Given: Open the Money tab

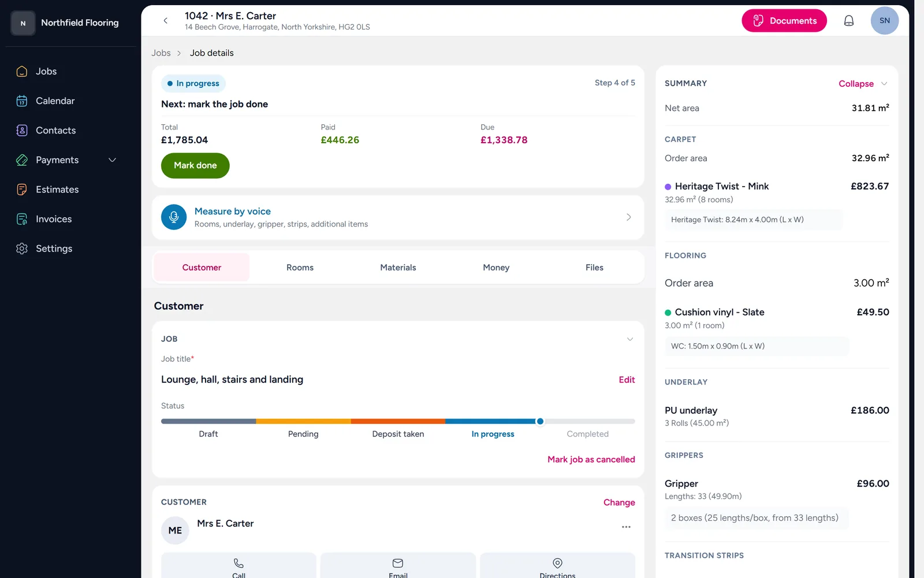Looking at the screenshot, I should point(496,267).
